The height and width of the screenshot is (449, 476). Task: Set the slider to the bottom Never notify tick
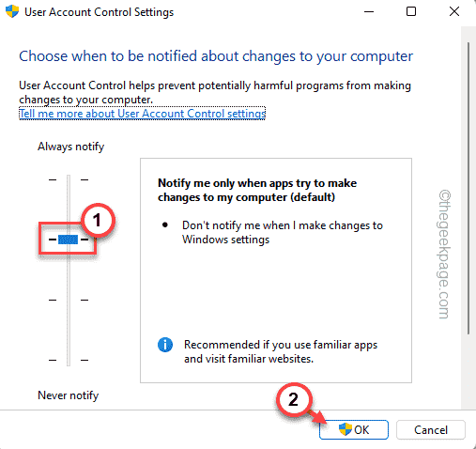pos(69,360)
